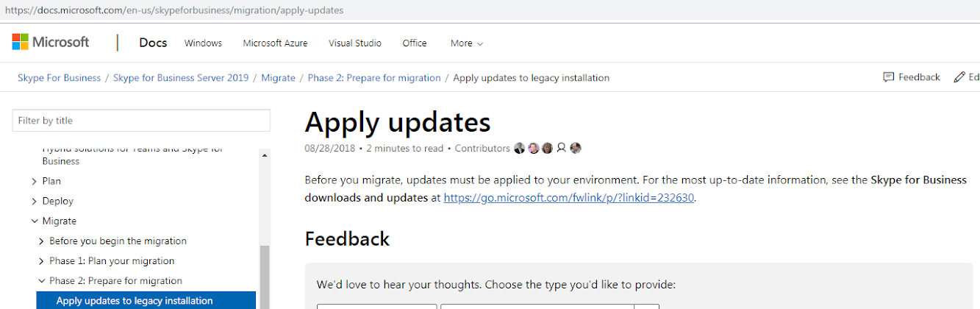
Task: Click the Feedback section heading
Action: point(347,239)
